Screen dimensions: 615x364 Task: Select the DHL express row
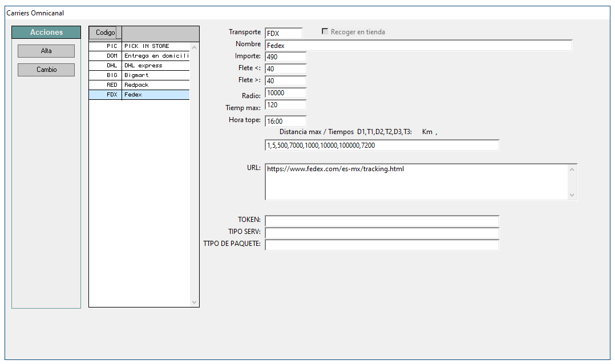click(x=139, y=66)
